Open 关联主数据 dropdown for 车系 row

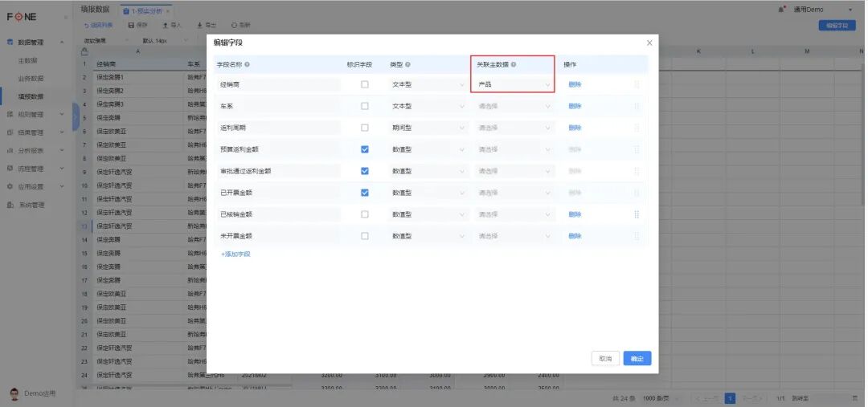pos(514,106)
